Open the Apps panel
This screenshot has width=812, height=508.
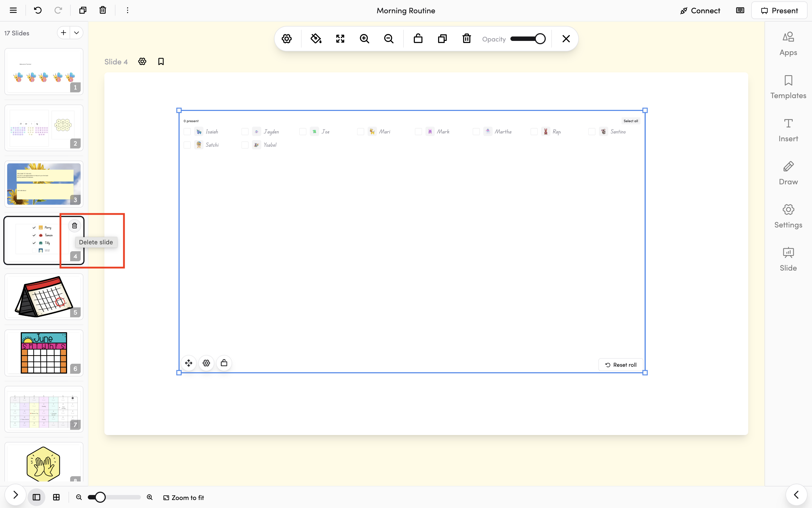(788, 44)
